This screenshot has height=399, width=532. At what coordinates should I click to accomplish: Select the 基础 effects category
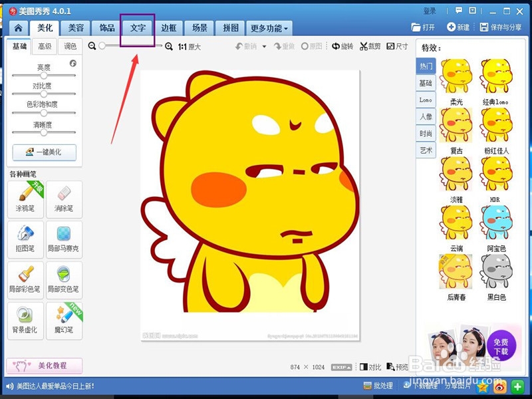(x=426, y=82)
